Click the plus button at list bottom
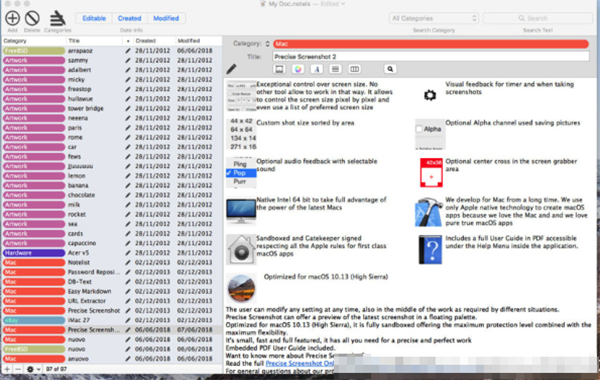600x380 pixels. [7, 369]
